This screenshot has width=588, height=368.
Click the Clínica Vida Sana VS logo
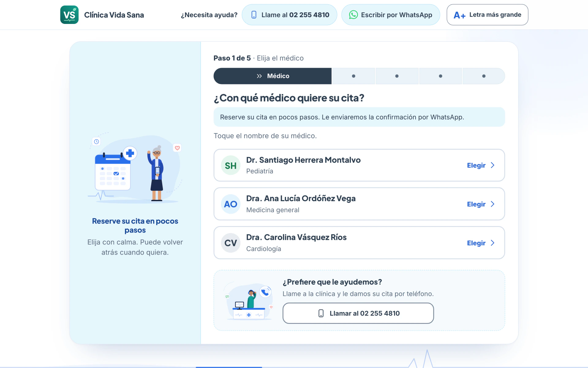[x=69, y=15]
